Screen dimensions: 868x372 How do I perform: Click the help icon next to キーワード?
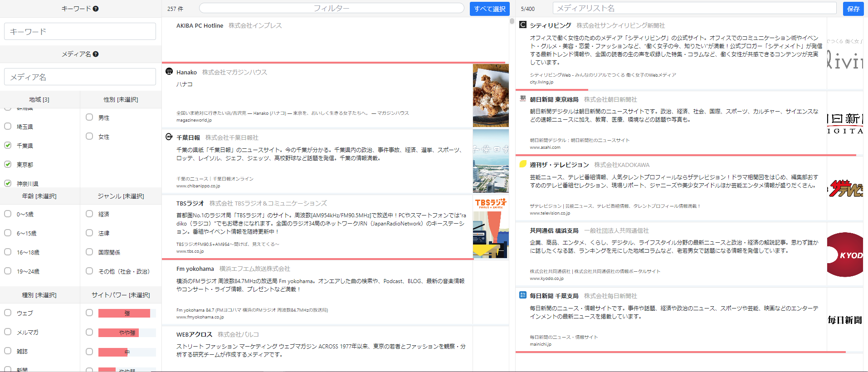pyautogui.click(x=96, y=9)
